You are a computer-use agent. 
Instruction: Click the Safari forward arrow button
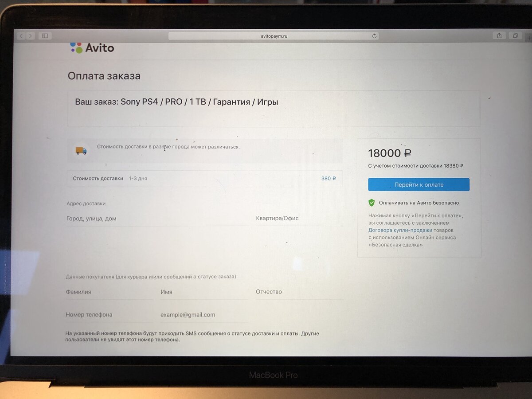pyautogui.click(x=30, y=35)
